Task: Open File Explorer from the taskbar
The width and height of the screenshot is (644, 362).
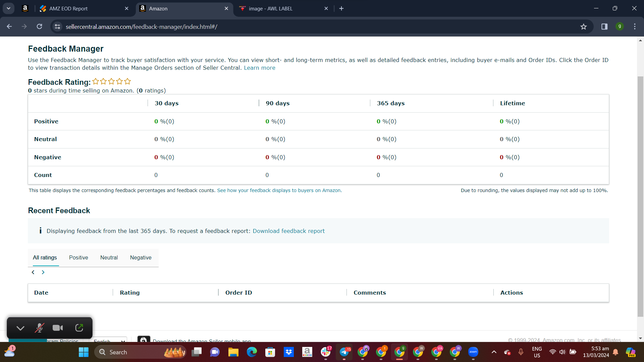Action: click(x=233, y=352)
